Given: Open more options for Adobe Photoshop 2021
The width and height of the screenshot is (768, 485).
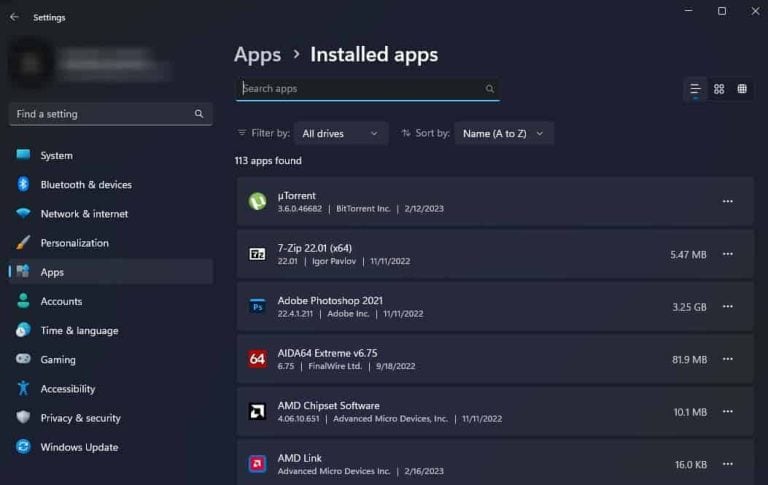Looking at the screenshot, I should coord(727,307).
